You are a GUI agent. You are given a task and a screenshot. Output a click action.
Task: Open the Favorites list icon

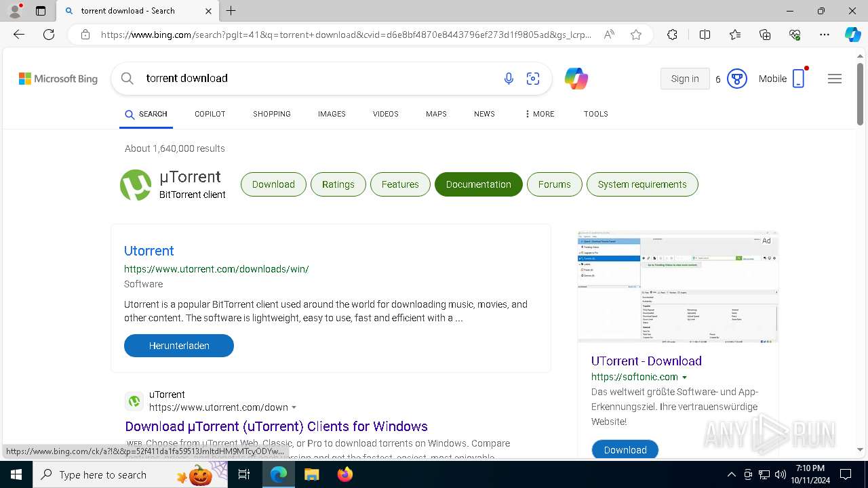735,35
